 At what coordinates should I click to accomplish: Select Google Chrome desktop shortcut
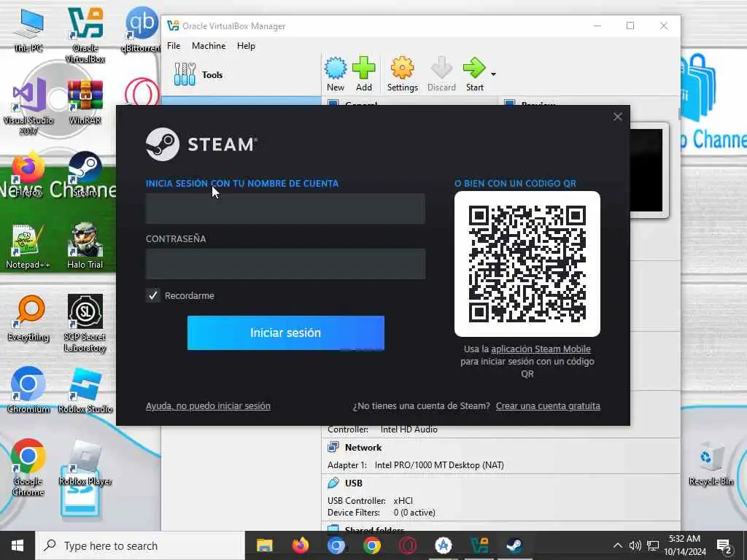point(28,467)
